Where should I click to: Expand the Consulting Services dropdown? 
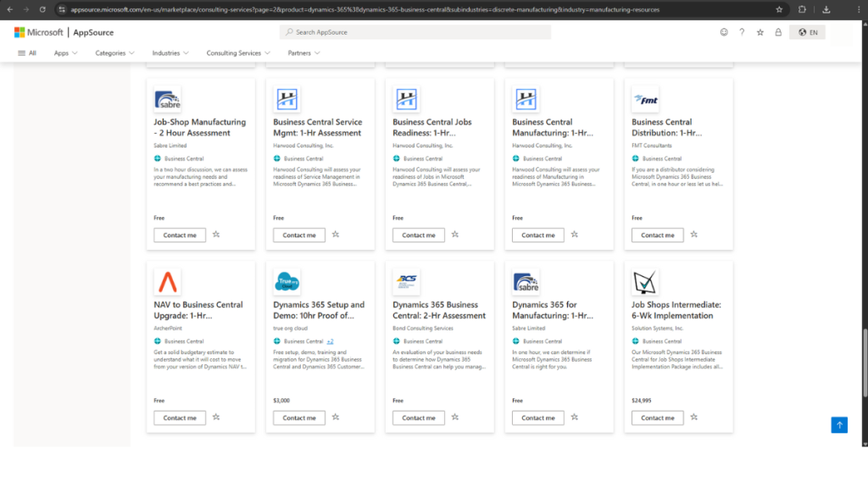[x=238, y=53]
